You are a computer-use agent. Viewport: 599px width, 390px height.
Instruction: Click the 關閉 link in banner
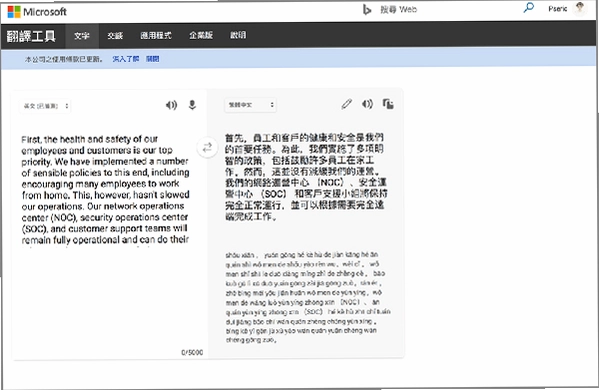(x=152, y=59)
